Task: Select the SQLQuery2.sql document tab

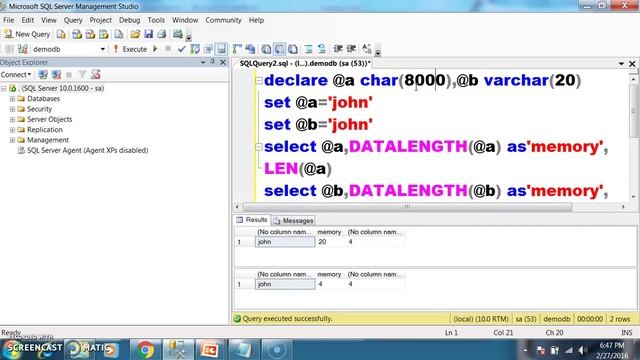Action: pyautogui.click(x=304, y=64)
